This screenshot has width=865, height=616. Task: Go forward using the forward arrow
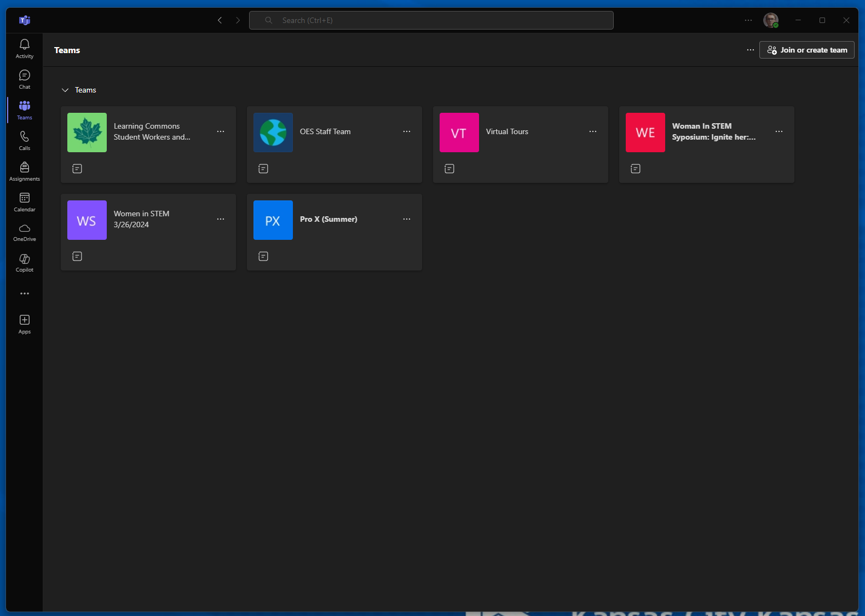coord(238,20)
